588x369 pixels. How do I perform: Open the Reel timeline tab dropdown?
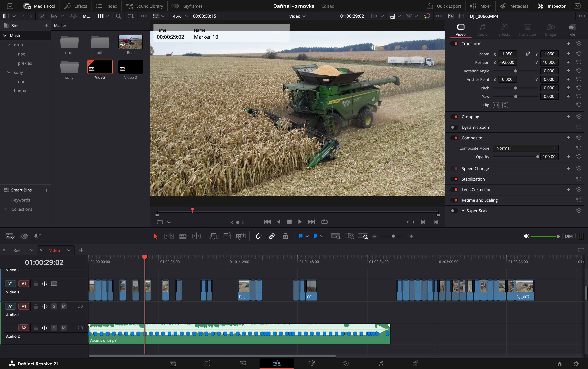click(x=31, y=250)
